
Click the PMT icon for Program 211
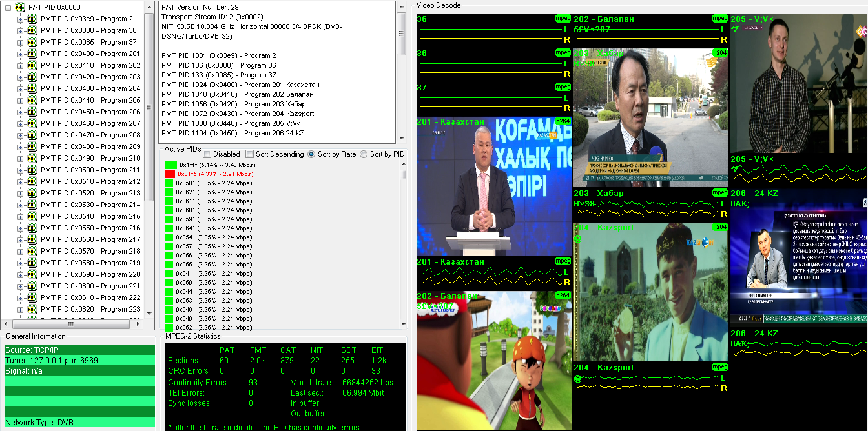coord(32,170)
